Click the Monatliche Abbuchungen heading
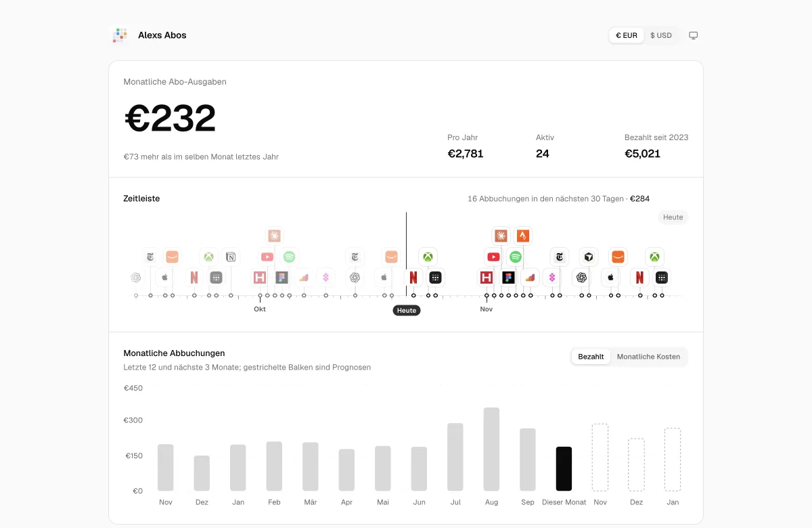This screenshot has height=528, width=812. (174, 353)
